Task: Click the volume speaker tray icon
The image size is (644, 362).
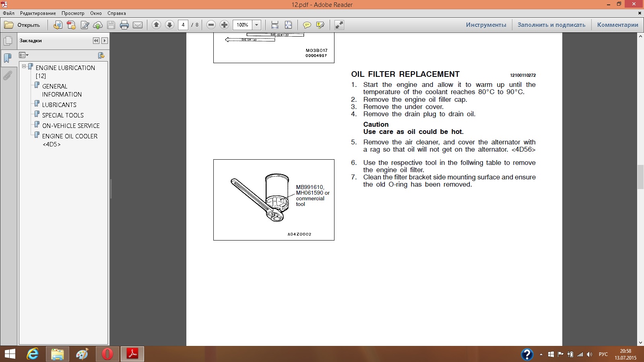Action: pos(589,354)
